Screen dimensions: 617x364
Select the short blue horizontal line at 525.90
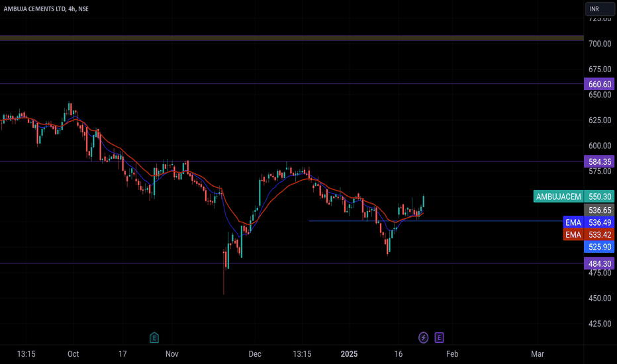coord(436,221)
